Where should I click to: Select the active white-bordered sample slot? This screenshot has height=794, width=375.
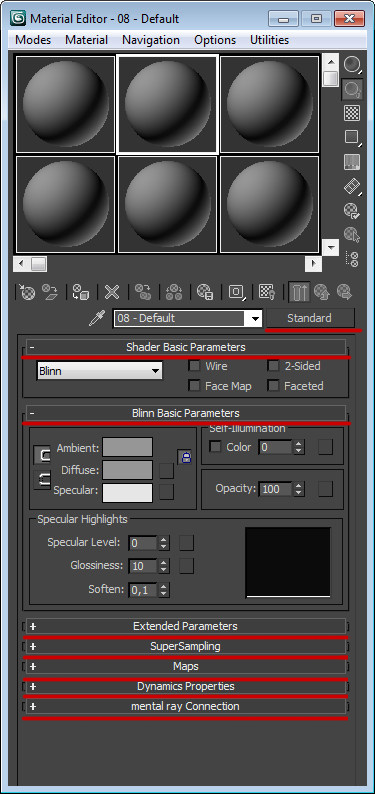(168, 104)
